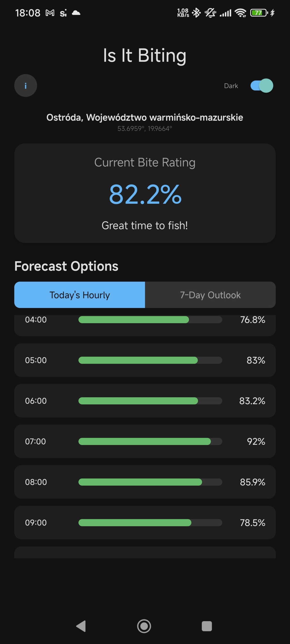This screenshot has width=290, height=644.
Task: Tap the info icon button
Action: click(x=26, y=86)
